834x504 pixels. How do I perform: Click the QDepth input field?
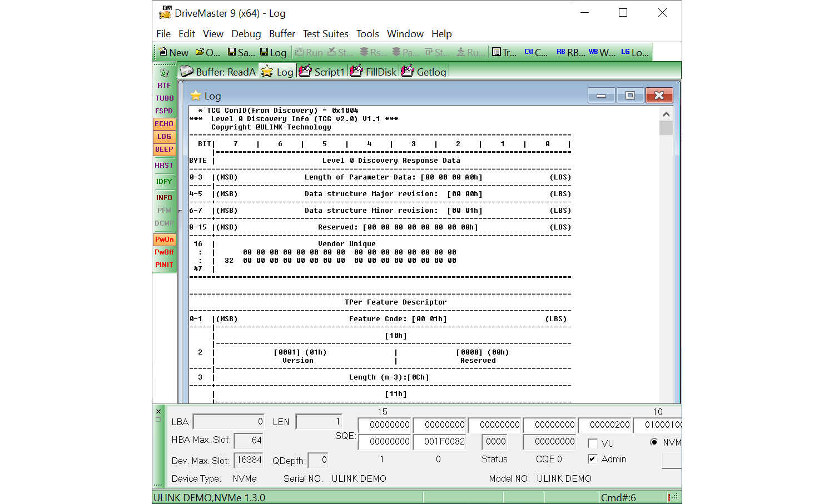pos(318,460)
